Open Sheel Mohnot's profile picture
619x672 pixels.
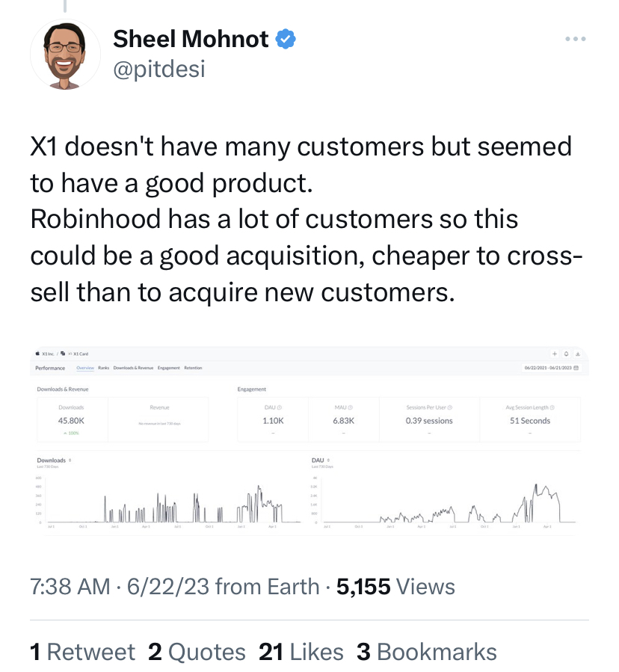[x=65, y=55]
